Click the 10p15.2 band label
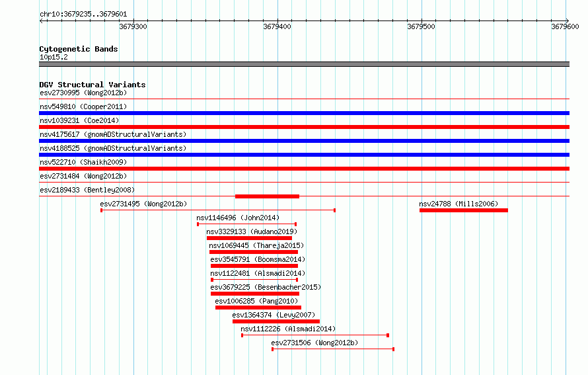588x375 pixels. point(54,57)
